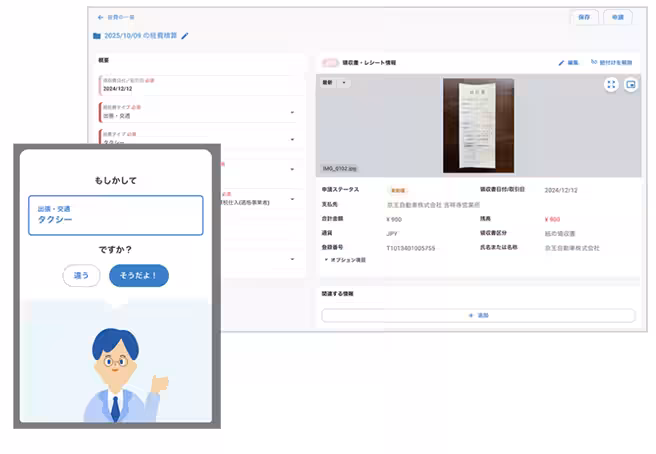Click 編集 in the receipt information header
This screenshot has height=454, width=656.
(x=569, y=63)
